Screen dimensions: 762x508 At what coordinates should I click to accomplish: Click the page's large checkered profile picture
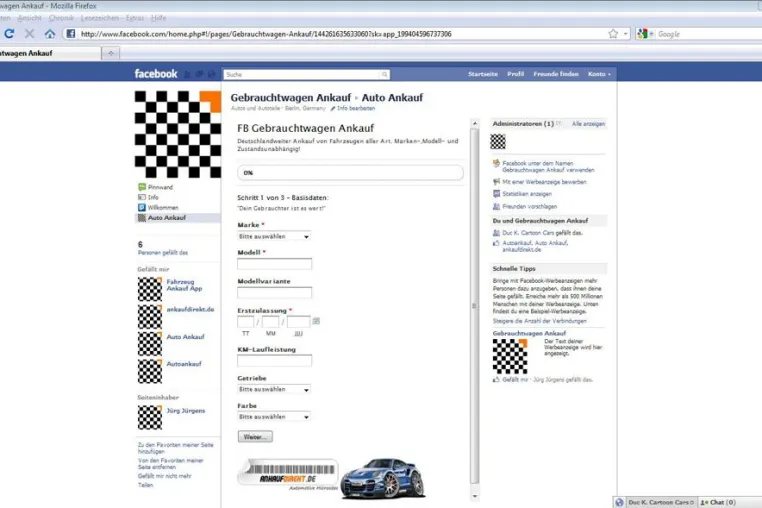coord(178,134)
